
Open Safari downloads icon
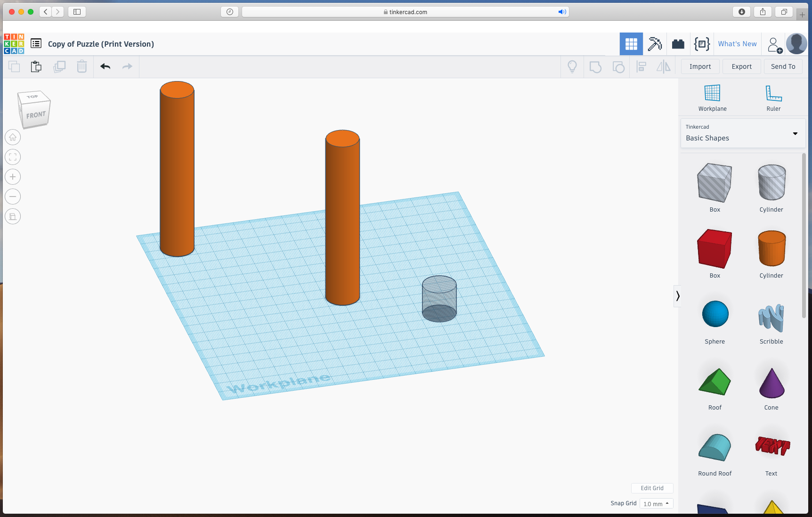[741, 12]
